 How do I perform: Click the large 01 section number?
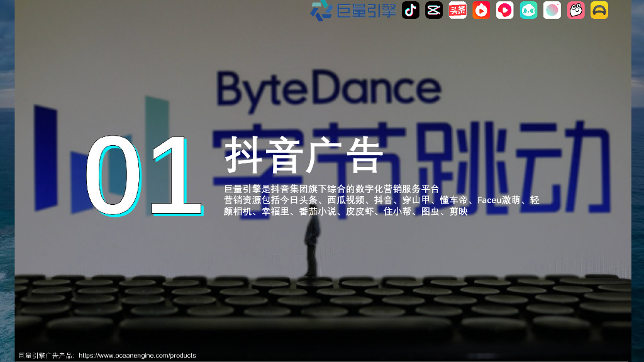click(144, 175)
